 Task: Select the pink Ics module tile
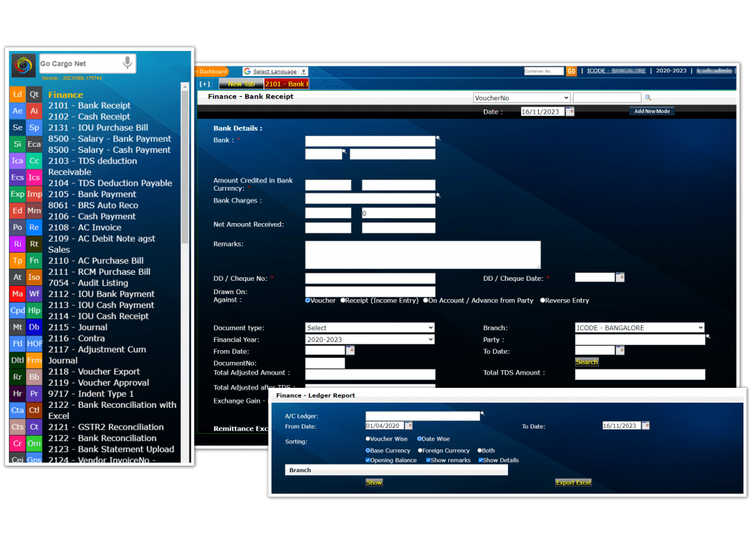pyautogui.click(x=34, y=177)
